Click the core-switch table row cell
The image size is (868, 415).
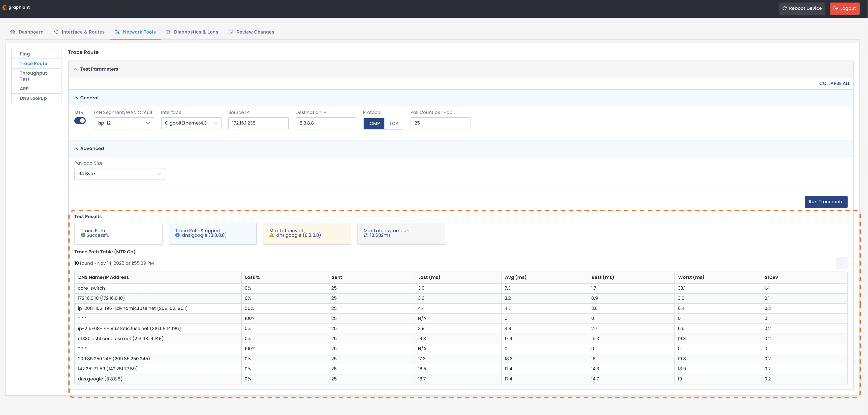(x=158, y=288)
